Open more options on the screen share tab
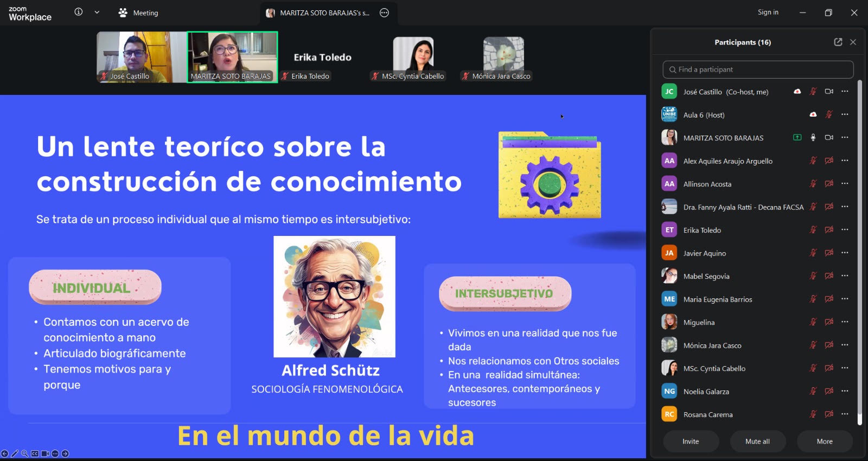This screenshot has width=868, height=461. click(x=385, y=13)
